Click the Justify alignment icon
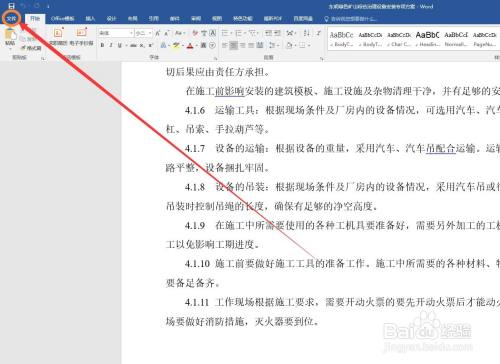Screen dimensions: 500x364 pos(251,45)
